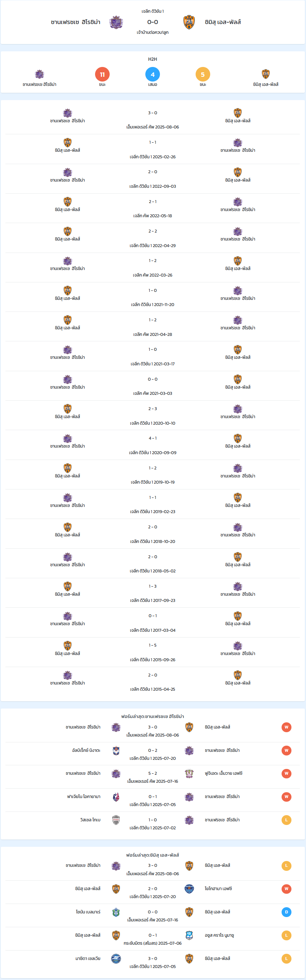306x980 pixels.
Task: Click Yokohama FC team crest
Action: tap(189, 889)
